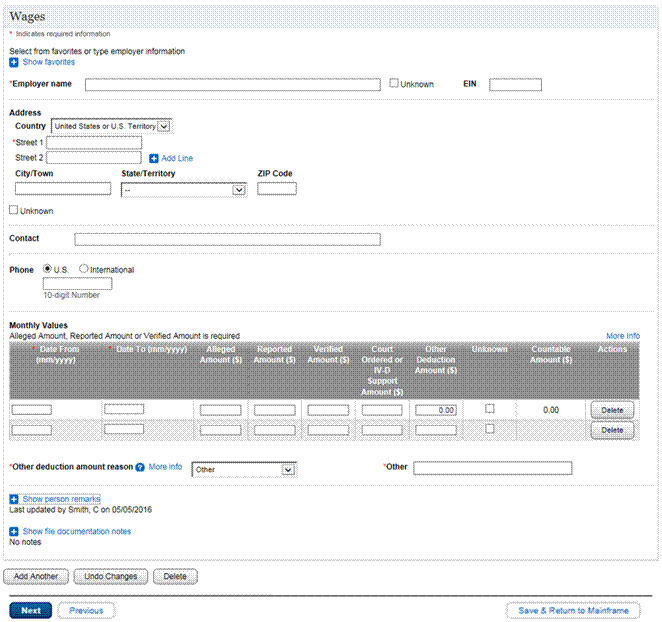Screen dimensions: 662x622
Task: Click the Add Line plus icon
Action: tap(154, 158)
